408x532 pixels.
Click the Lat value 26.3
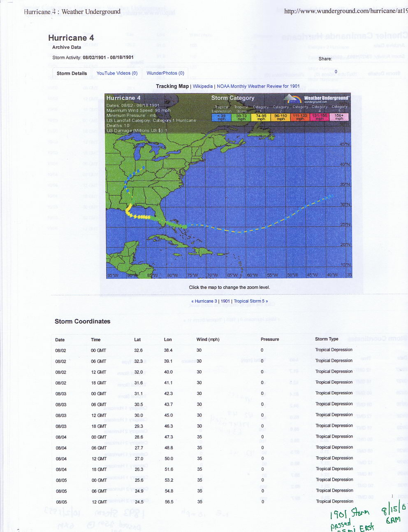(x=139, y=469)
